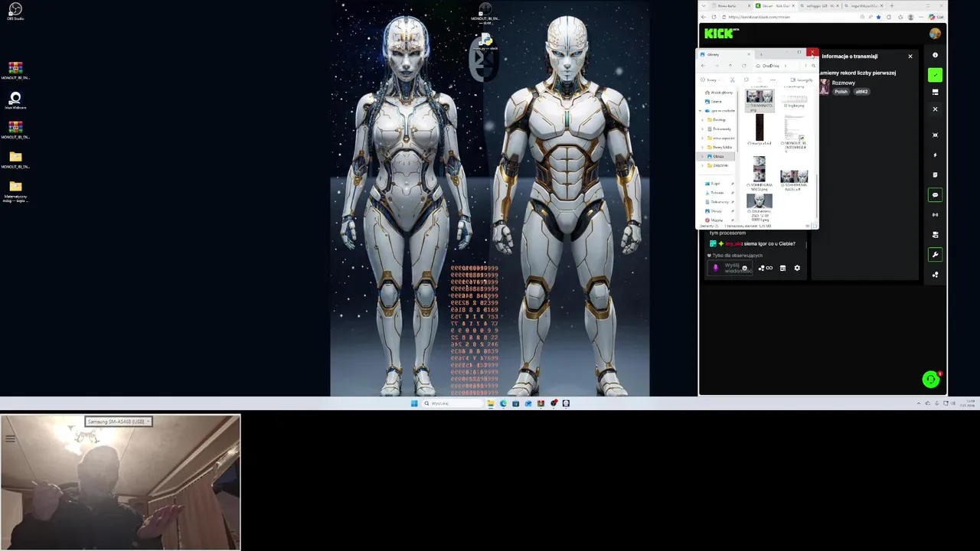Click the favorites star in address bar
This screenshot has height=551, width=980.
(x=878, y=17)
